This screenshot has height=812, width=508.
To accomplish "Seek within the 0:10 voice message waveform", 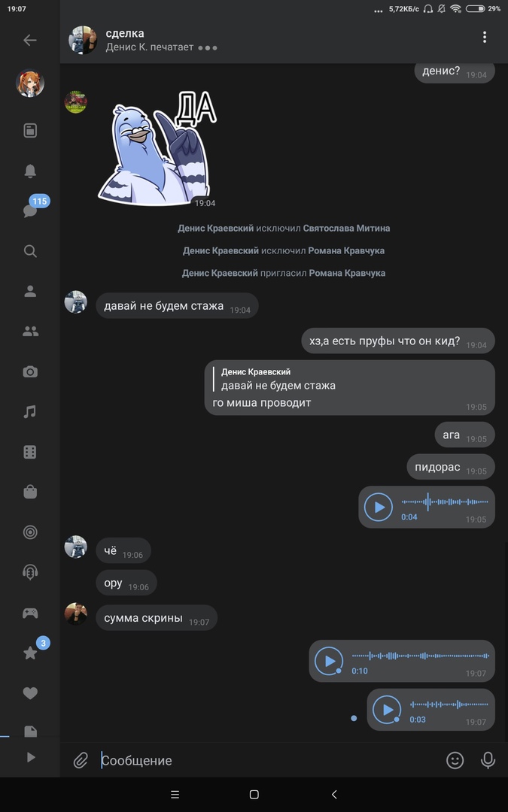I will pyautogui.click(x=421, y=656).
